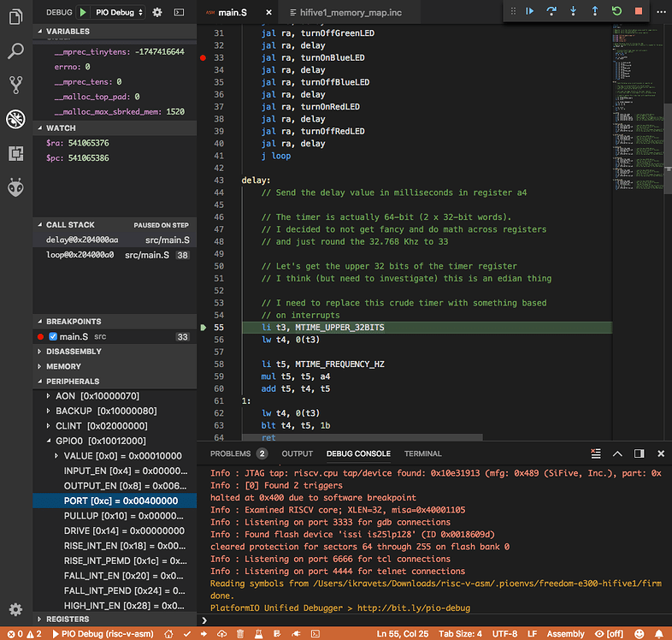The image size is (672, 640).
Task: Click the UTF-8 encoding indicator
Action: tap(504, 633)
